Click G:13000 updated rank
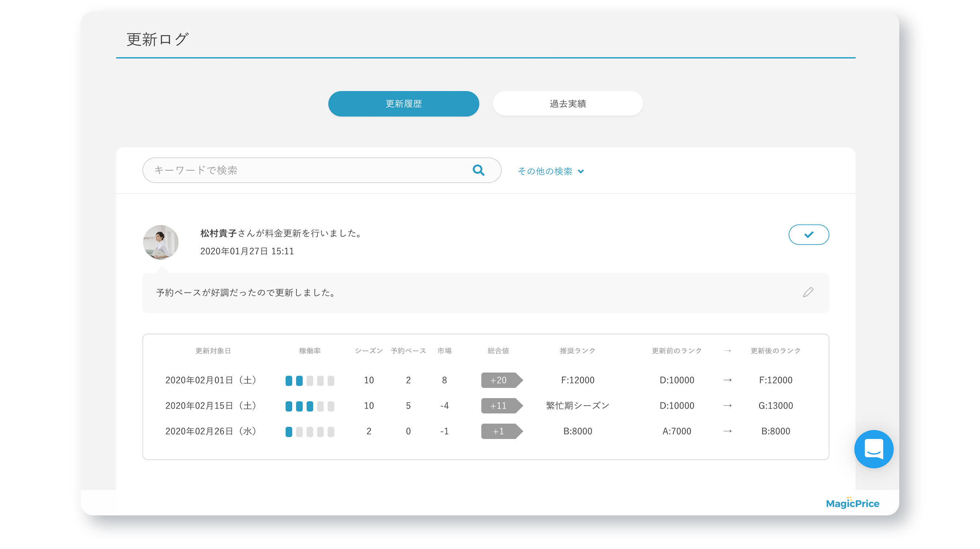The height and width of the screenshot is (549, 980). click(775, 406)
